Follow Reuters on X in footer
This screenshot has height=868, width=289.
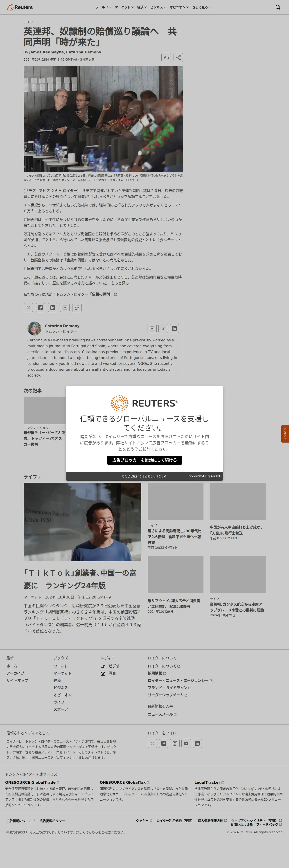click(x=152, y=743)
